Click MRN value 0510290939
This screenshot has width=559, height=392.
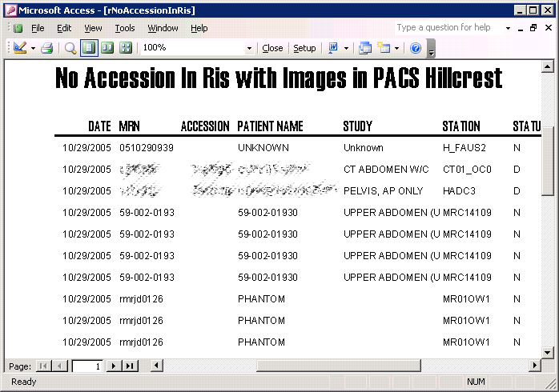(147, 148)
